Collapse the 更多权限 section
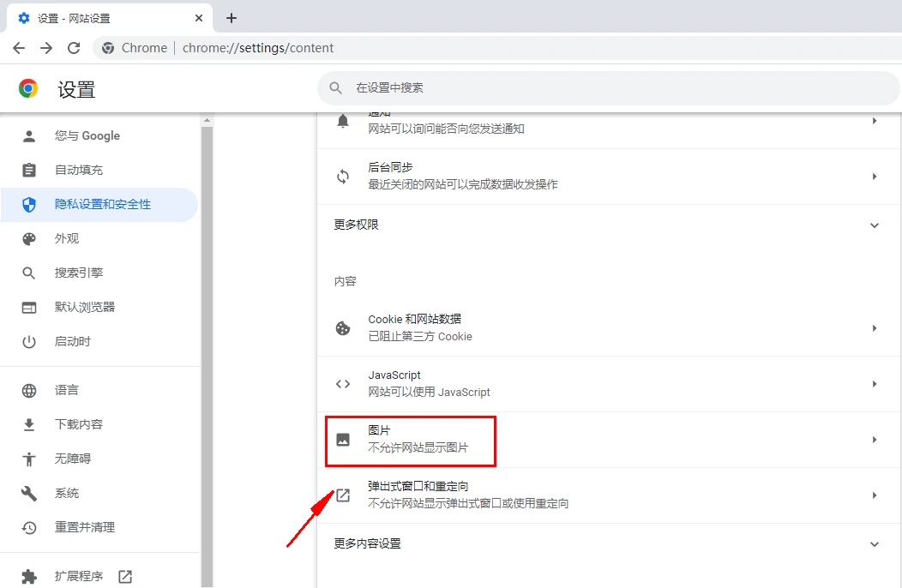902x588 pixels. pyautogui.click(x=875, y=225)
